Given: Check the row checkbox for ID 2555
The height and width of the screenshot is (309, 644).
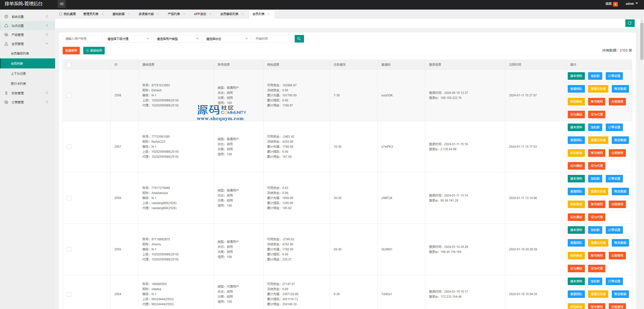Looking at the screenshot, I should click(x=69, y=249).
